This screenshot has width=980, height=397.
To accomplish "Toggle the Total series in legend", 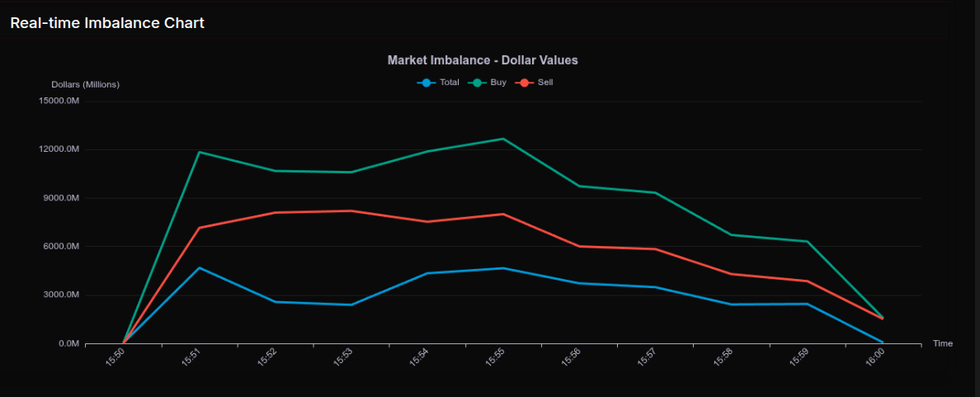I will click(x=449, y=83).
